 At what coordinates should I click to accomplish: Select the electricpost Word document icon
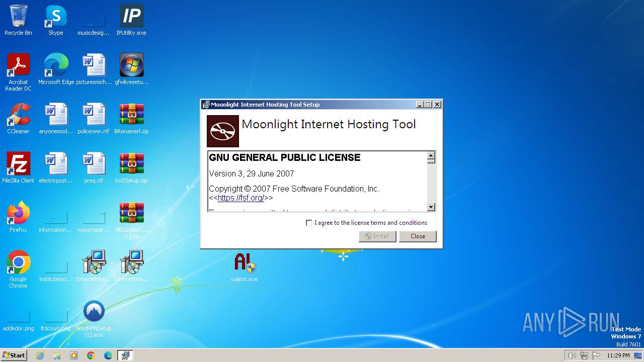[56, 168]
